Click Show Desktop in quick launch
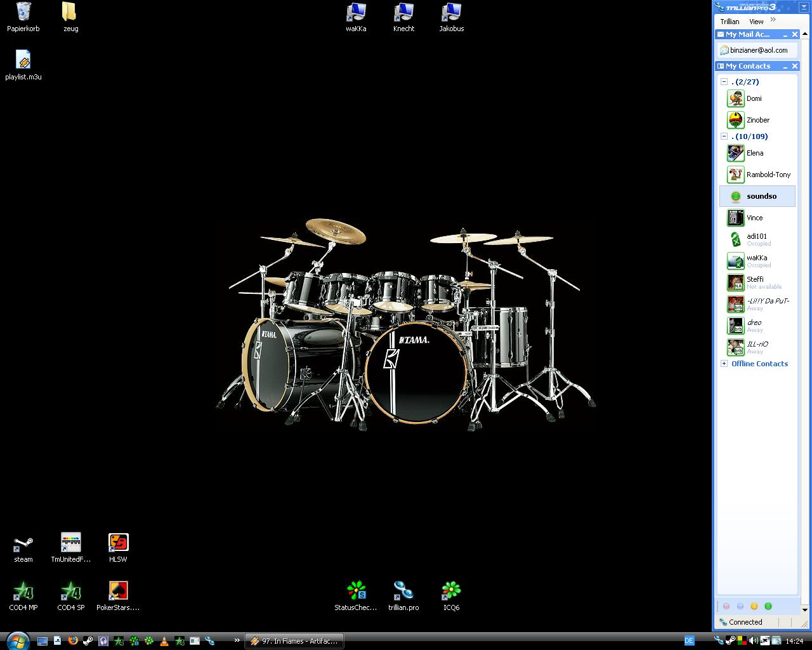812x650 pixels. 43,641
